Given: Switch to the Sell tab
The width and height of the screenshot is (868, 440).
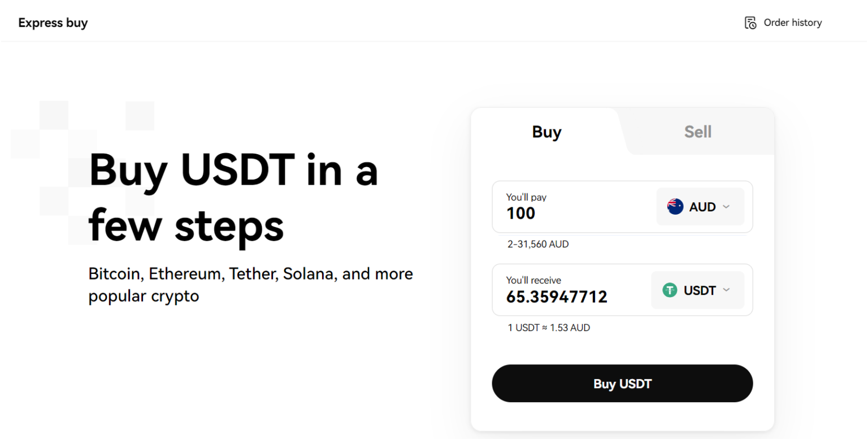Looking at the screenshot, I should (698, 132).
